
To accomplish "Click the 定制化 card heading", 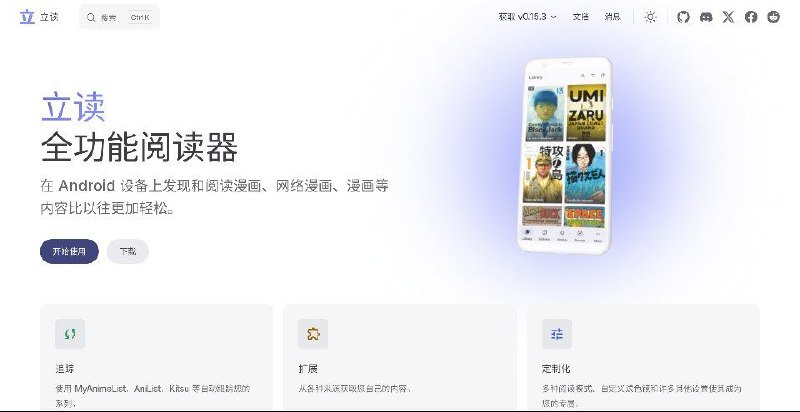I will pyautogui.click(x=556, y=368).
